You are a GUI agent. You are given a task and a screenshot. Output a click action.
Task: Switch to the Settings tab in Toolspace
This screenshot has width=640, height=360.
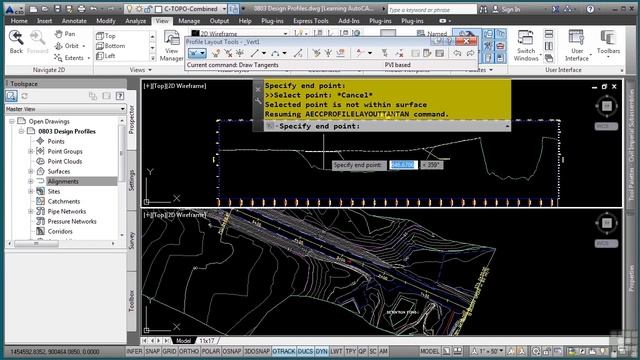131,180
